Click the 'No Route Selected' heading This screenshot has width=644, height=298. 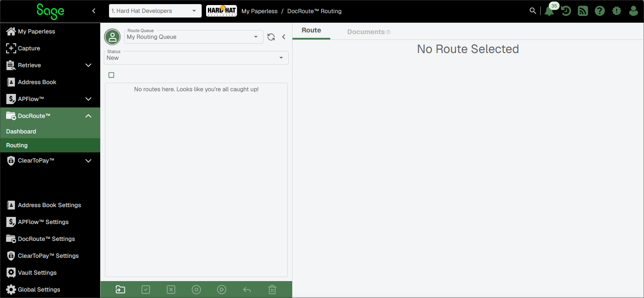tap(468, 49)
